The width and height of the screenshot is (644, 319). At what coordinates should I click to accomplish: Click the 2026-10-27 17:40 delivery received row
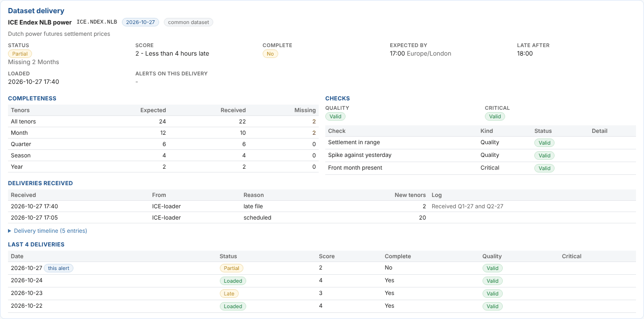click(322, 206)
